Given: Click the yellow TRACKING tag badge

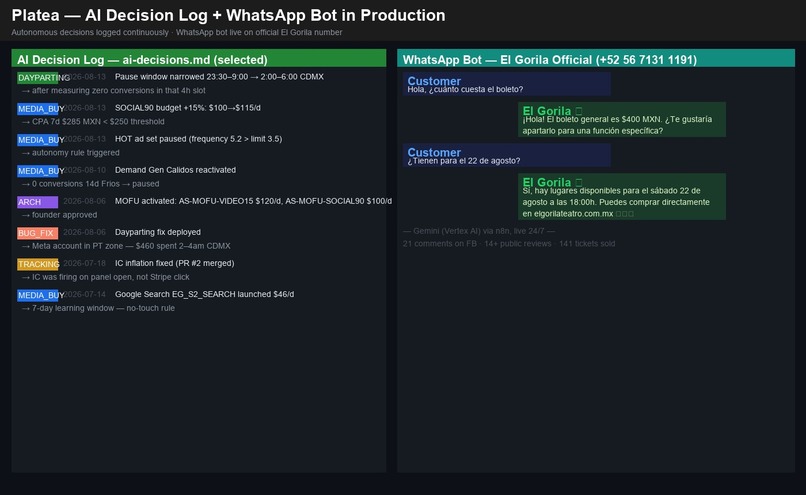Looking at the screenshot, I should point(38,264).
